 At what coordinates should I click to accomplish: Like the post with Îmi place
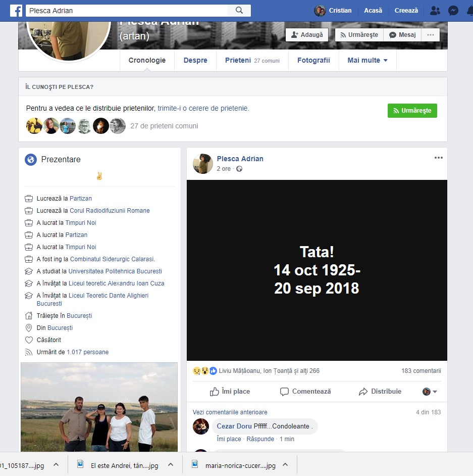tap(230, 392)
